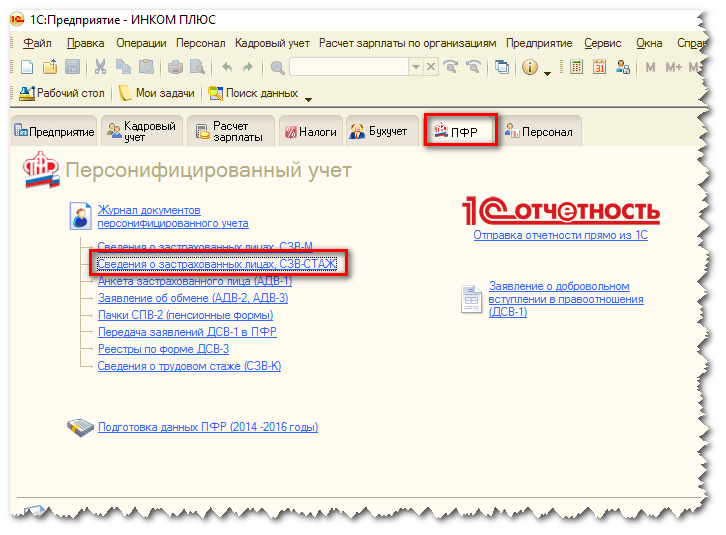The width and height of the screenshot is (726, 535).
Task: Click the active users icon
Action: click(623, 67)
